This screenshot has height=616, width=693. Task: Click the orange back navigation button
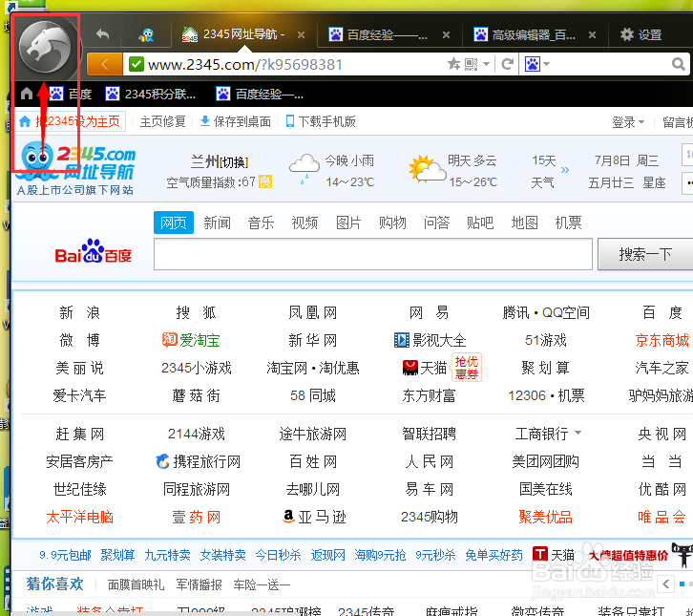pyautogui.click(x=105, y=65)
